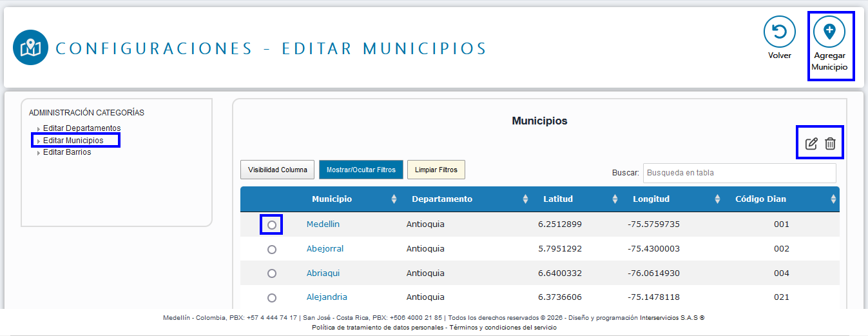Sort by Departamento column header arrows
The height and width of the screenshot is (336, 868).
[x=525, y=199]
